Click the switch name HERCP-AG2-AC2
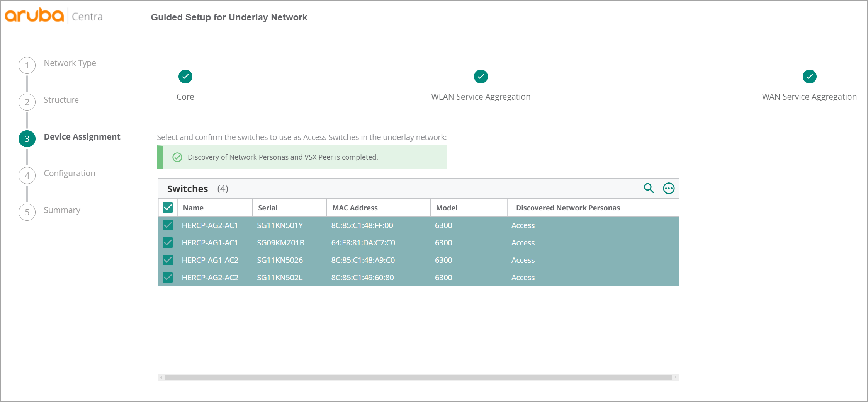Viewport: 868px width, 402px height. 210,278
